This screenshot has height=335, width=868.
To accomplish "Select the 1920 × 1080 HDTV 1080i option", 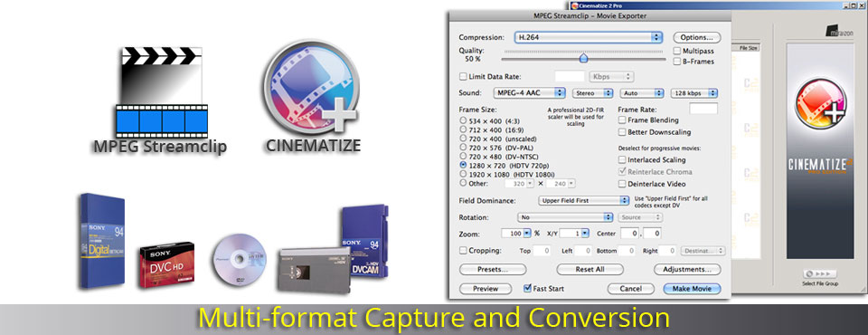I will [463, 174].
